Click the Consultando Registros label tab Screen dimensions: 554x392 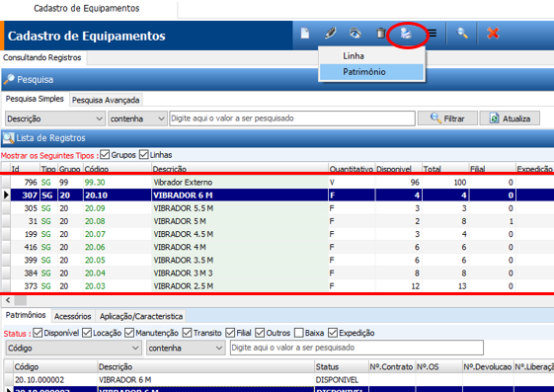(42, 57)
